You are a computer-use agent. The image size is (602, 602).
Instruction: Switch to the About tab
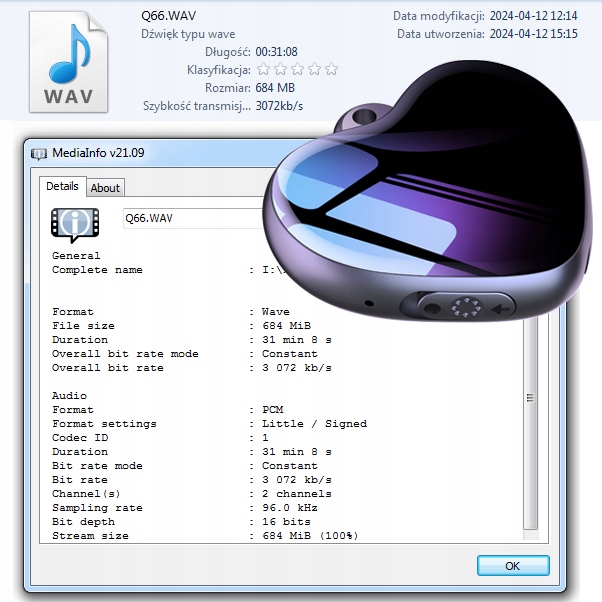(x=105, y=188)
